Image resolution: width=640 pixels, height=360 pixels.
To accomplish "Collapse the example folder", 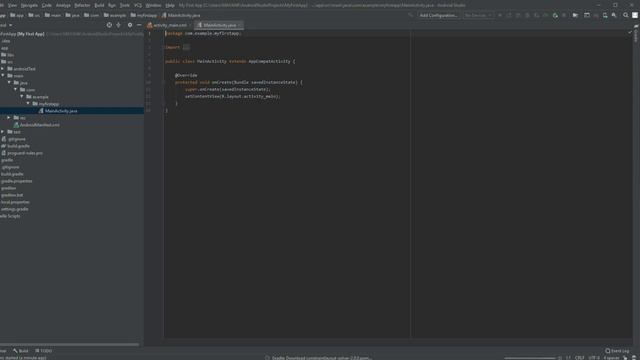I will pos(22,97).
